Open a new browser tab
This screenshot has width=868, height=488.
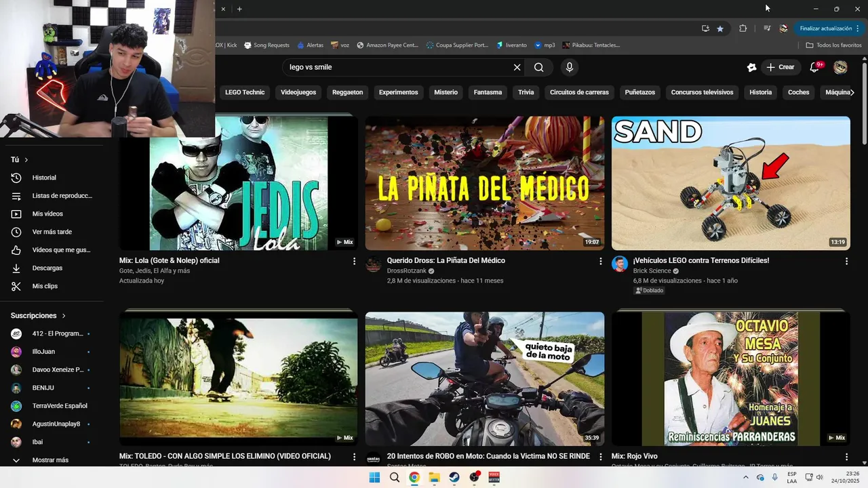click(239, 9)
